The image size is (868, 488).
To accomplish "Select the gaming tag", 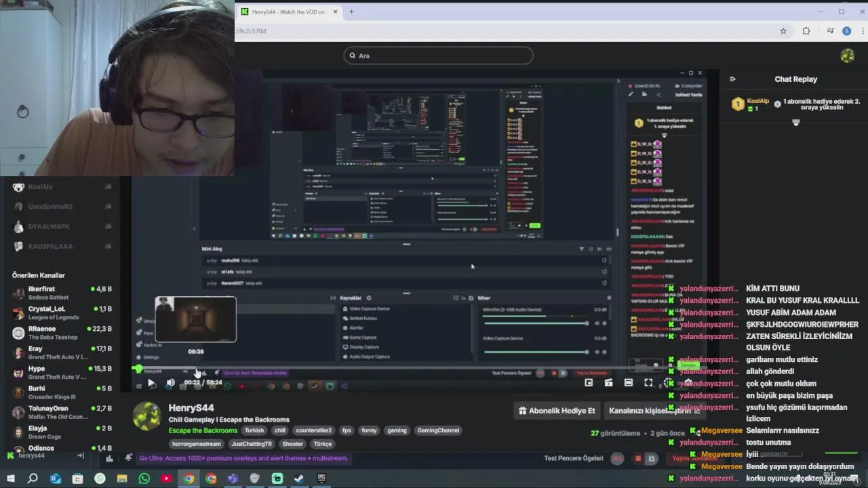I will 397,430.
